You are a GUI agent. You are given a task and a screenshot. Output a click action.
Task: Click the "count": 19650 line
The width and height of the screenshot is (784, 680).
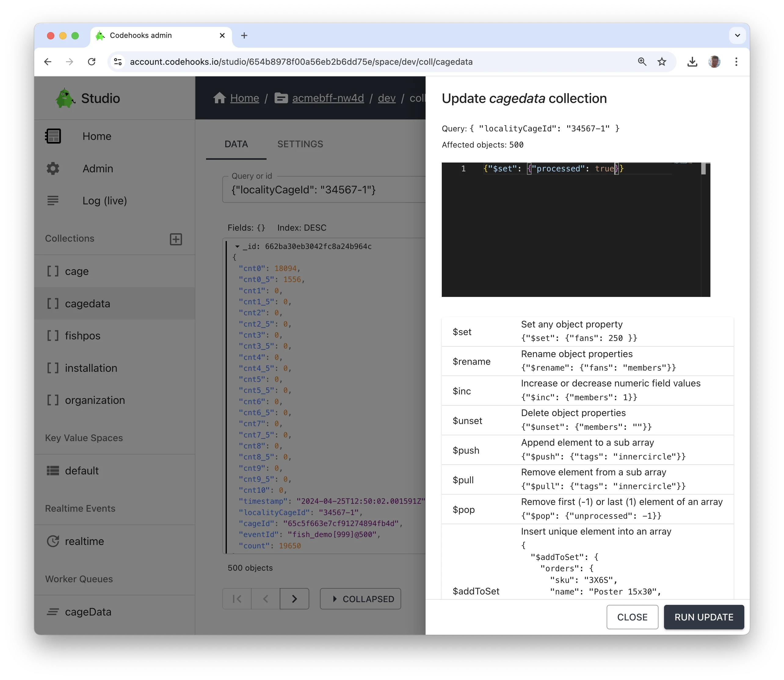(269, 546)
